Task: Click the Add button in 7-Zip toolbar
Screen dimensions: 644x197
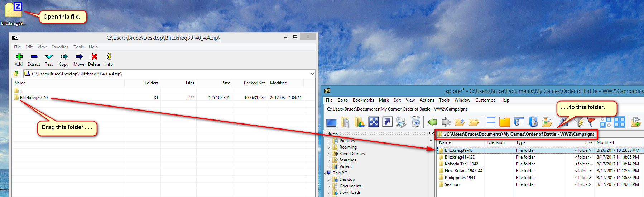Action: point(19,60)
